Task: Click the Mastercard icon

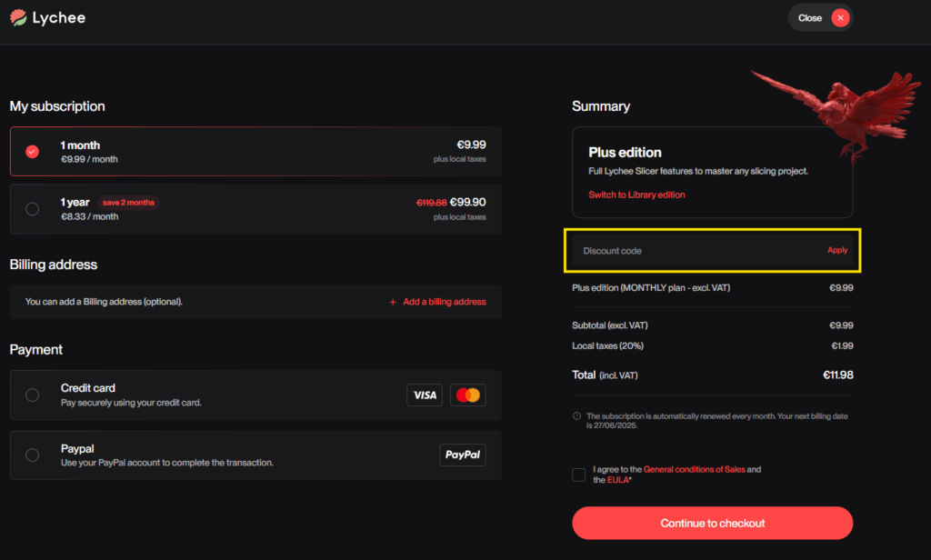Action: click(467, 395)
